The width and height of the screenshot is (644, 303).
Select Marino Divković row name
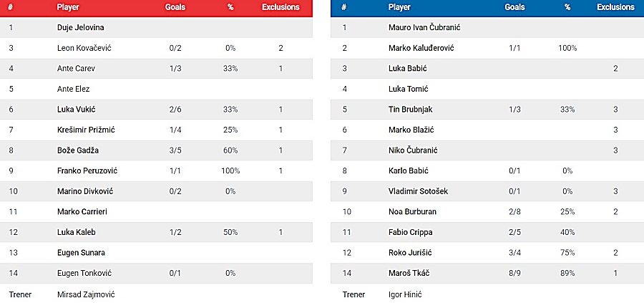85,191
